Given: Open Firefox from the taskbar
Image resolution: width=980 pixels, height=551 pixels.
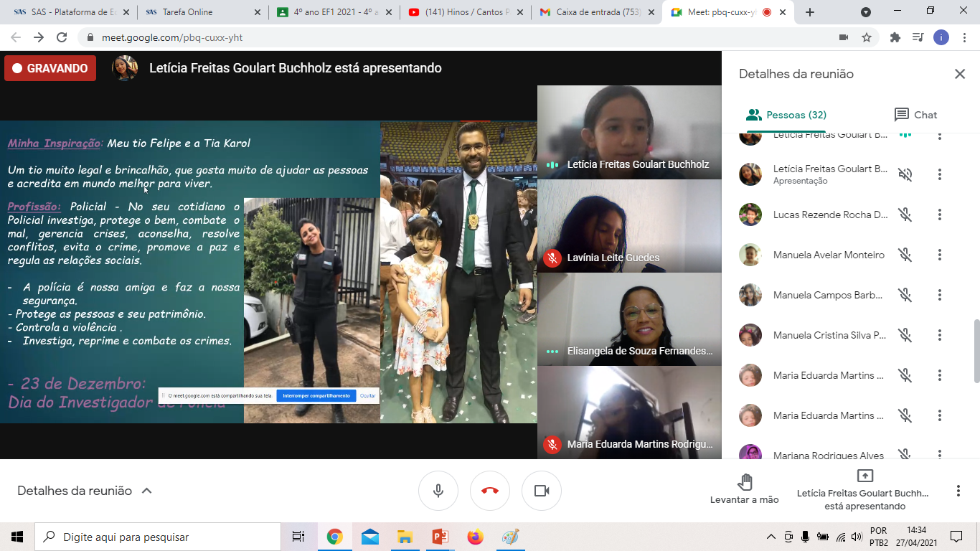Looking at the screenshot, I should (x=475, y=537).
